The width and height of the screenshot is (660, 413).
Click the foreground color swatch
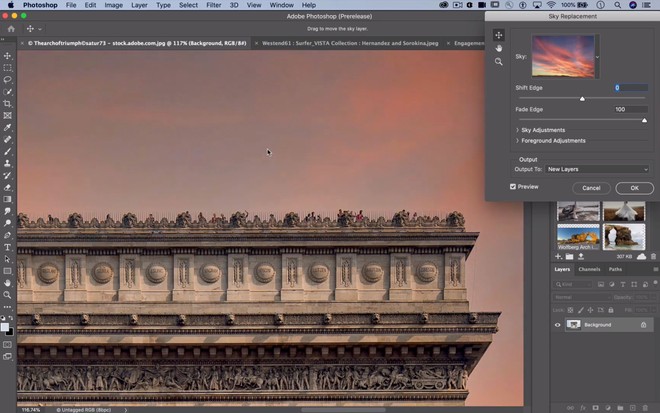(5, 325)
